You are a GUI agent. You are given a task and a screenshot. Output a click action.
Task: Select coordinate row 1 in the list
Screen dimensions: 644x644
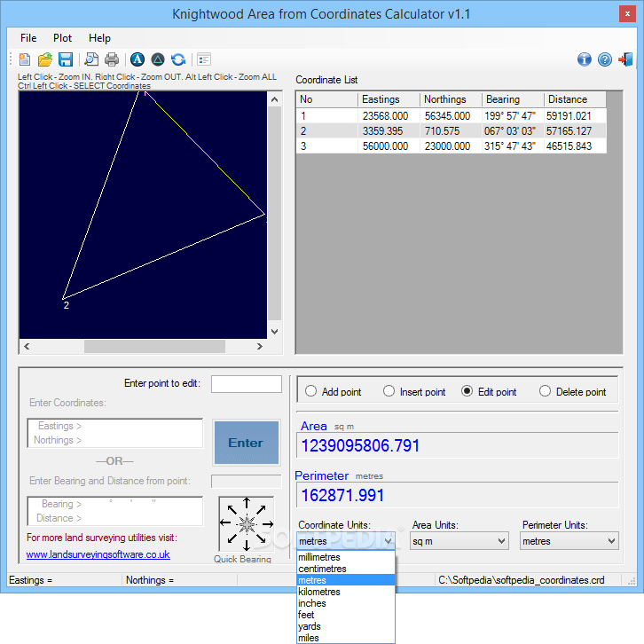pyautogui.click(x=451, y=116)
